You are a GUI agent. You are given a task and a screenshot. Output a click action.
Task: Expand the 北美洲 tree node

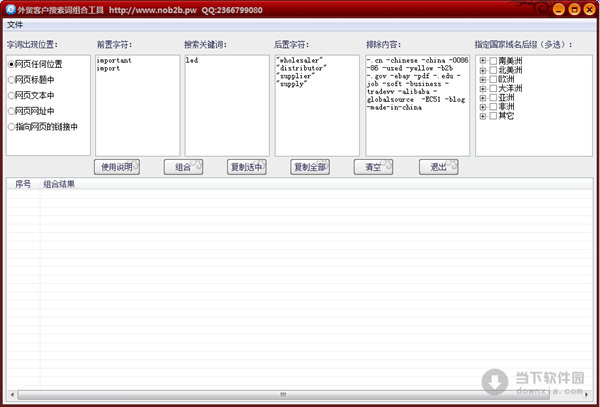tap(483, 70)
